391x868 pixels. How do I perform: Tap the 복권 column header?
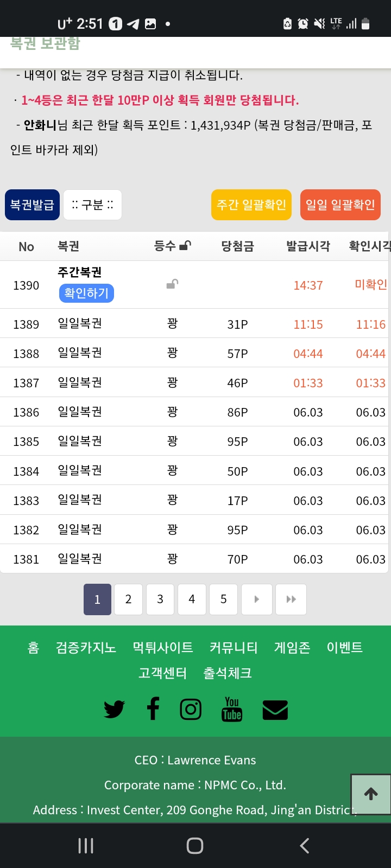coord(68,246)
